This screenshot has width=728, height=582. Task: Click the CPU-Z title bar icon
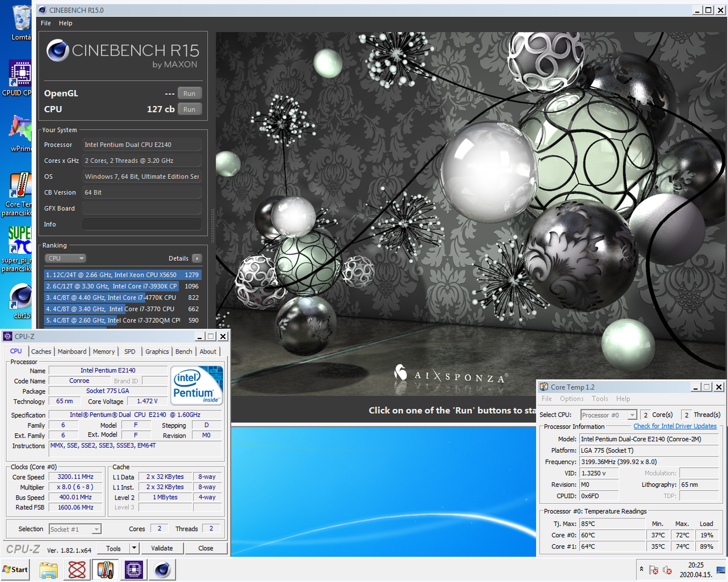point(8,336)
